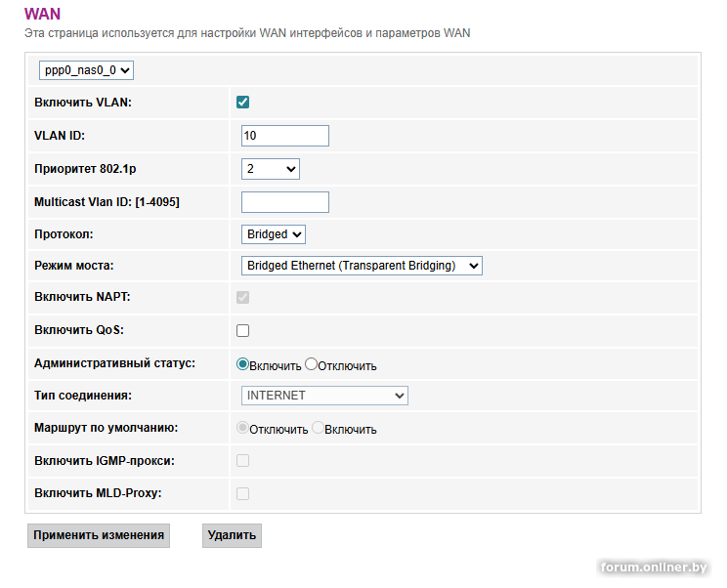
Task: Click the WAN page heading
Action: pos(41,14)
